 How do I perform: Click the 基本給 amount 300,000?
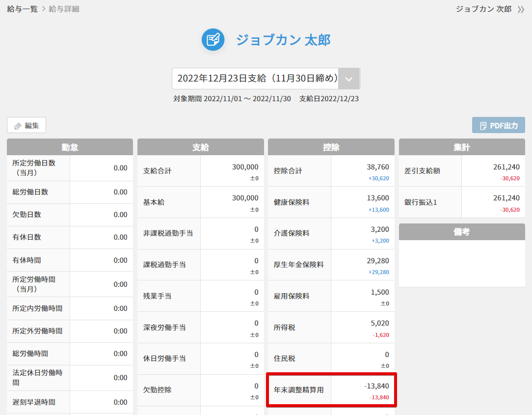point(245,198)
